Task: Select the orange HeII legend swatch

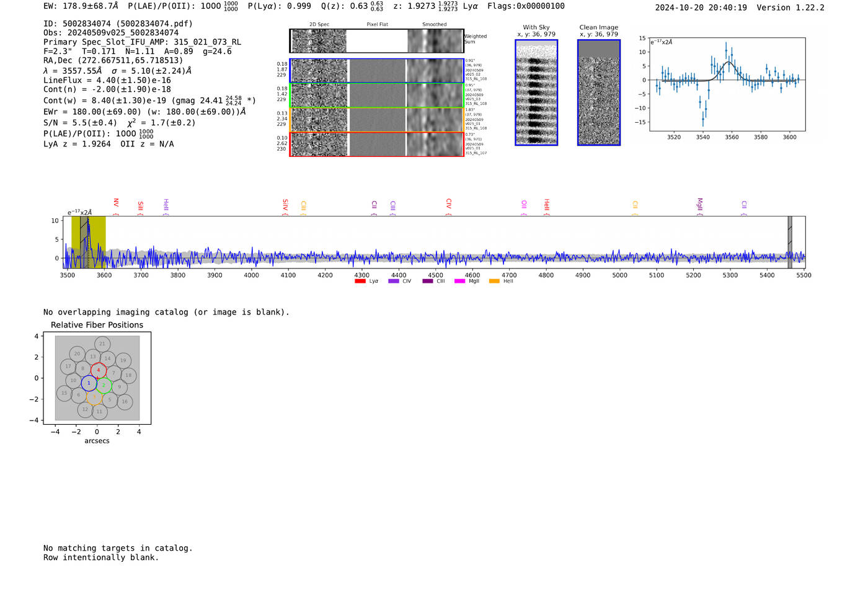Action: [x=494, y=281]
